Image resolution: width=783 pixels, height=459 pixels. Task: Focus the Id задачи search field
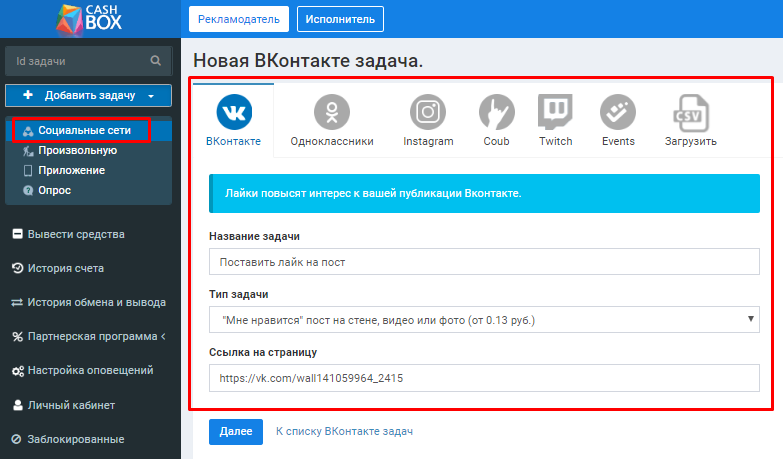[88, 61]
